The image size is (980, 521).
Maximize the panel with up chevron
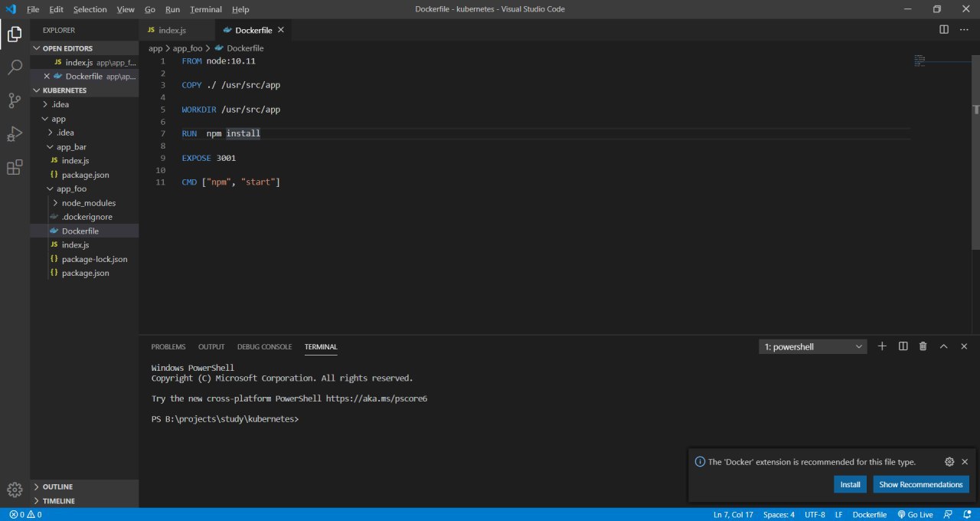(x=943, y=346)
